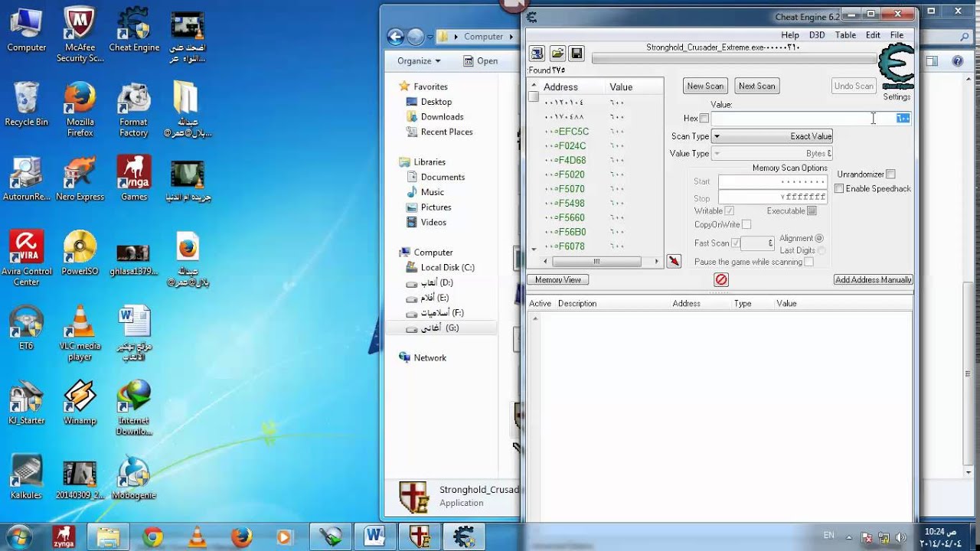Click the Start address field
980x551 pixels.
pos(773,182)
